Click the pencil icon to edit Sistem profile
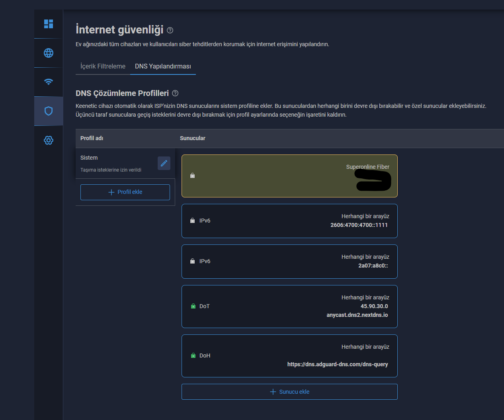 click(164, 163)
